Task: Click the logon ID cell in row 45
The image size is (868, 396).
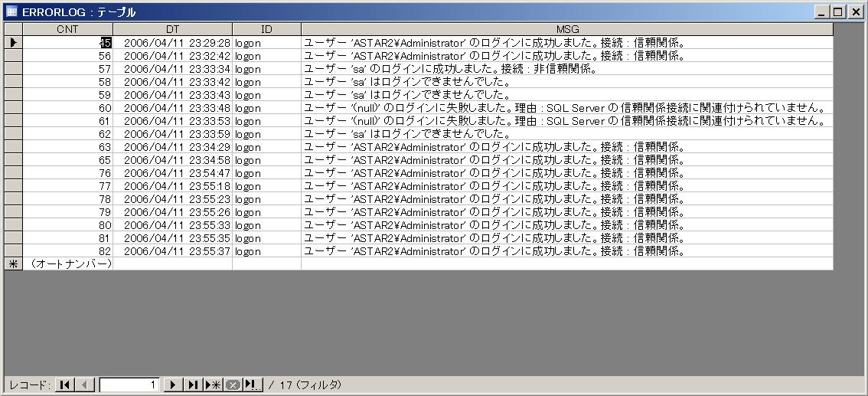Action: tap(267, 43)
